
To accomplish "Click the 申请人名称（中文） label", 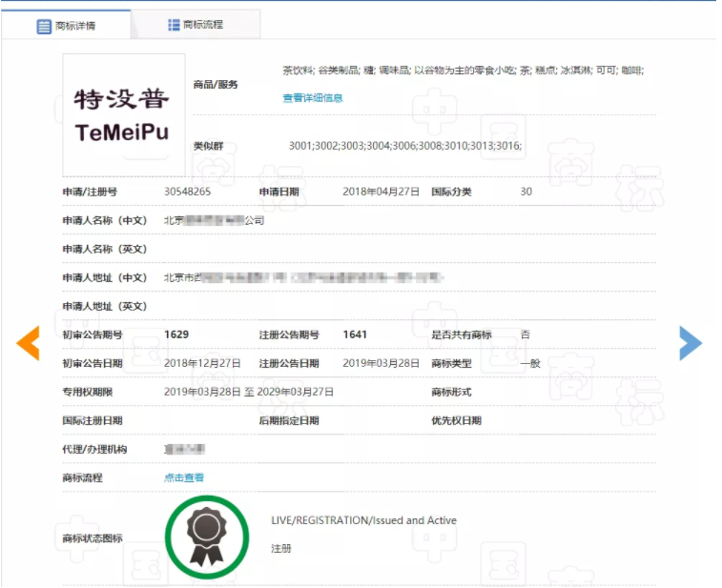I will 105,220.
